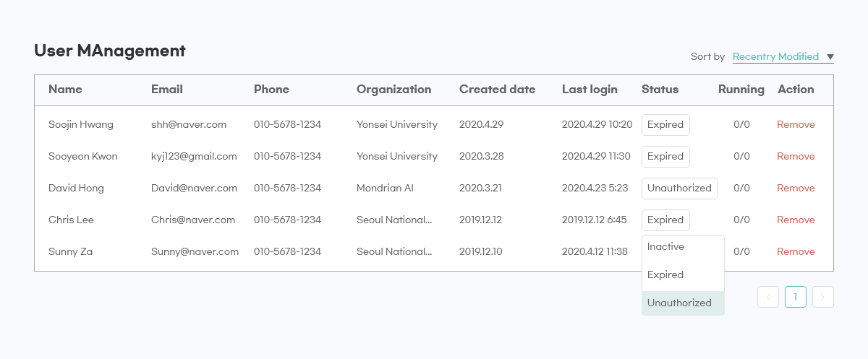The image size is (868, 359).
Task: Expand Sooyeon Kwon's status dropdown
Action: pyautogui.click(x=665, y=156)
